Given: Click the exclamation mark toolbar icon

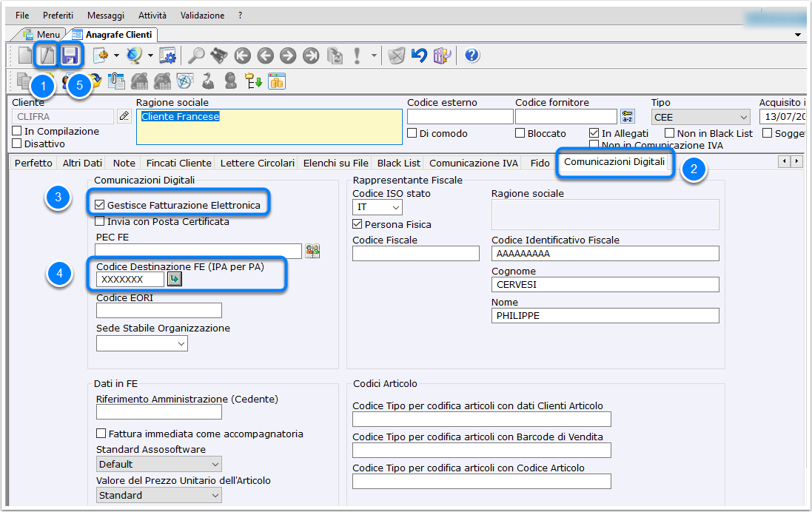Looking at the screenshot, I should click(357, 55).
